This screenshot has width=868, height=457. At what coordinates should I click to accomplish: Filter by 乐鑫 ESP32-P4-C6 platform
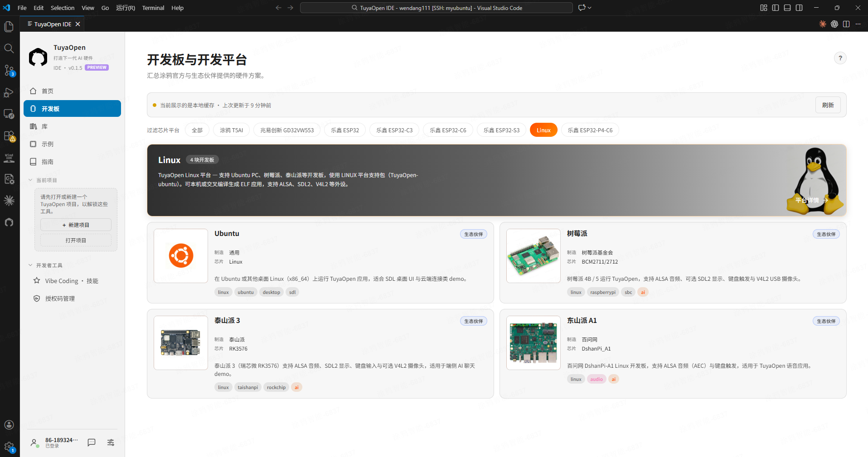coord(590,130)
